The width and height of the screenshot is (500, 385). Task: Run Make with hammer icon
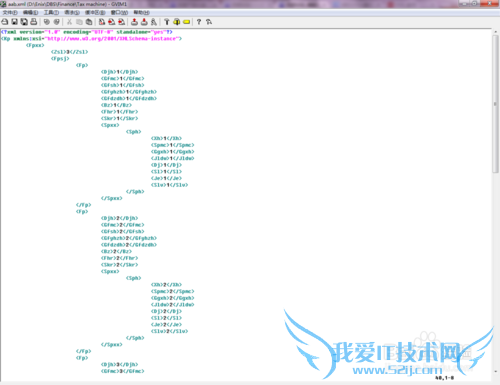click(167, 22)
